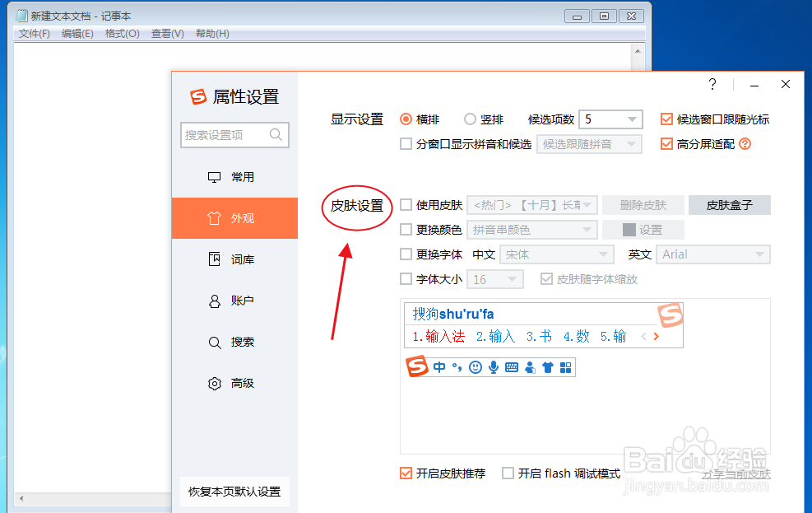The height and width of the screenshot is (513, 812).
Task: Open the 格式(O) menu in Notepad
Action: click(123, 34)
